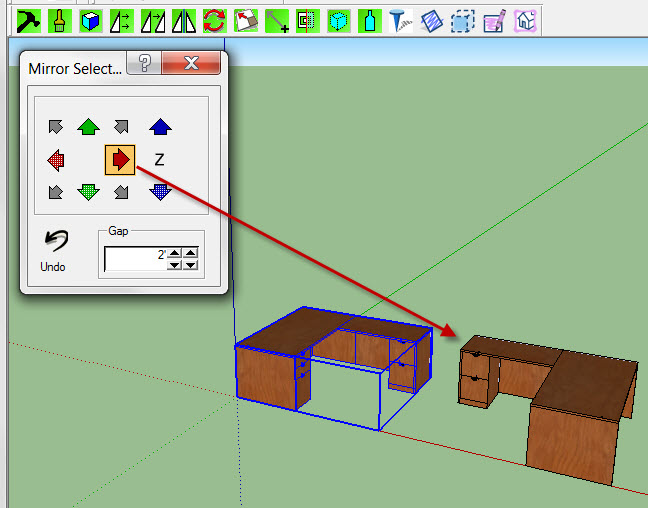Image resolution: width=648 pixels, height=508 pixels.
Task: Click the solid blue up arrow
Action: point(160,126)
